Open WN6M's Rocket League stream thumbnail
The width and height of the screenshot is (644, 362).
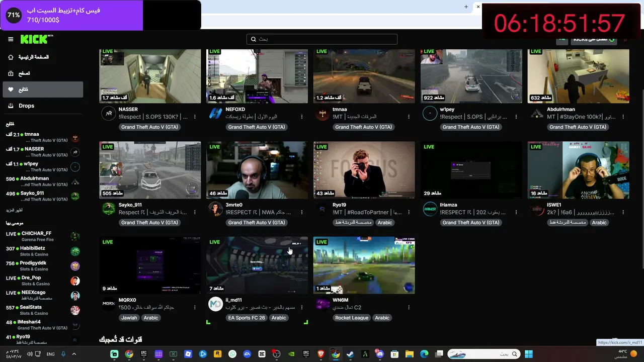pos(364,265)
